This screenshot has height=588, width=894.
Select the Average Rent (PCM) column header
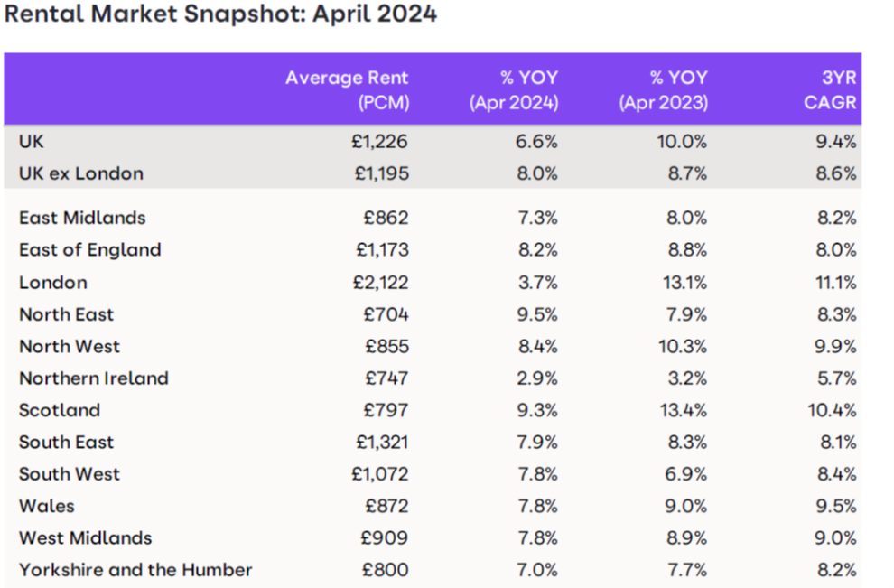pos(348,89)
